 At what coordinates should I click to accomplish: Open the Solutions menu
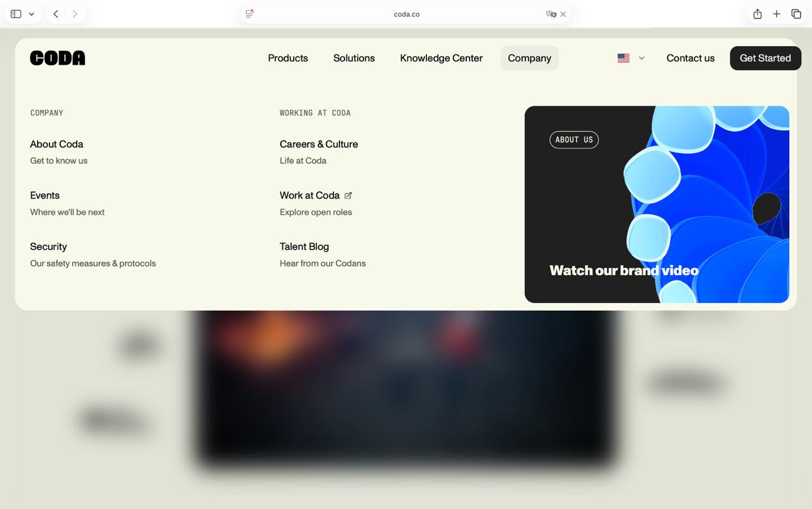(354, 58)
